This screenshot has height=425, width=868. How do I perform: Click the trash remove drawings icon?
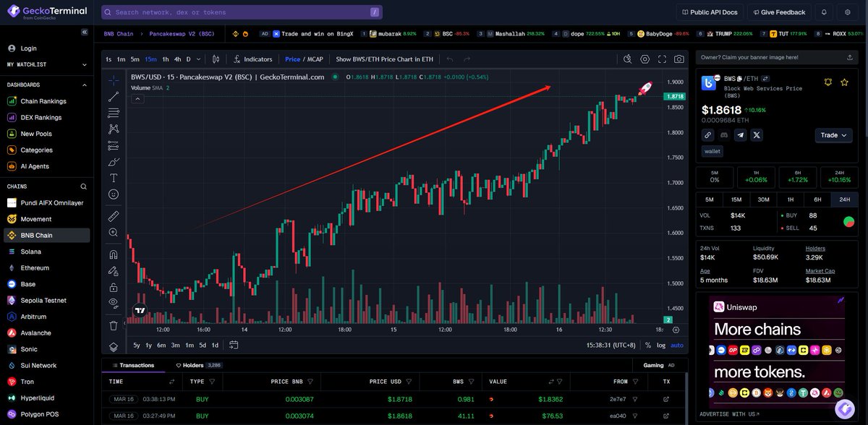[114, 325]
